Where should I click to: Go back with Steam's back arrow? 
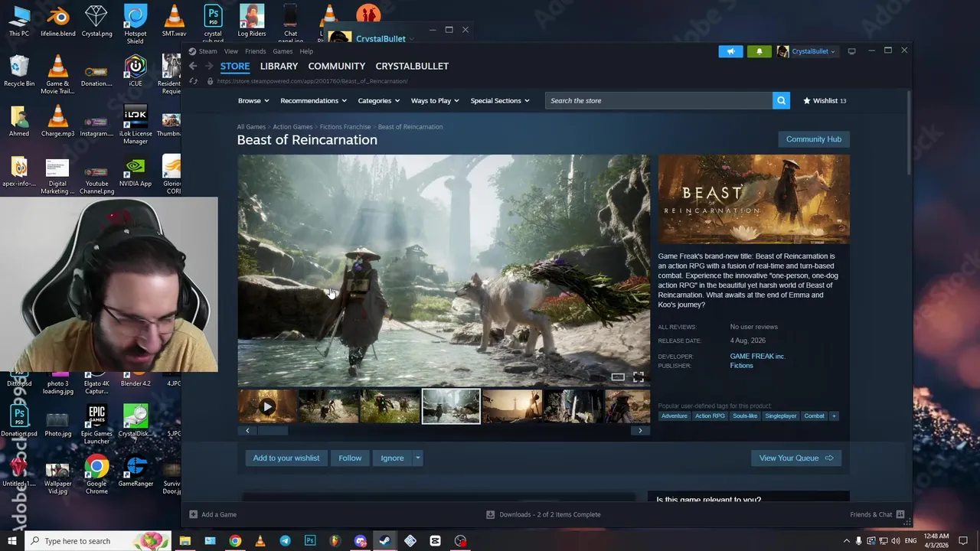pyautogui.click(x=194, y=66)
